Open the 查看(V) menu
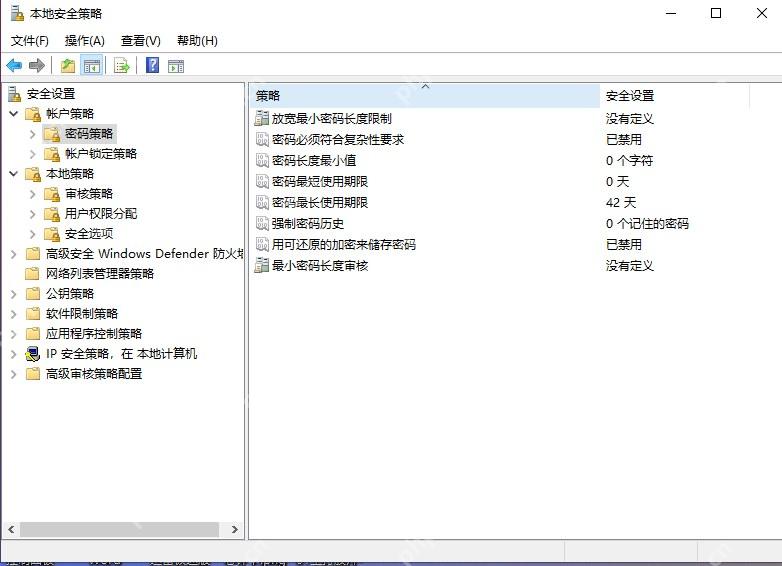 coord(141,40)
